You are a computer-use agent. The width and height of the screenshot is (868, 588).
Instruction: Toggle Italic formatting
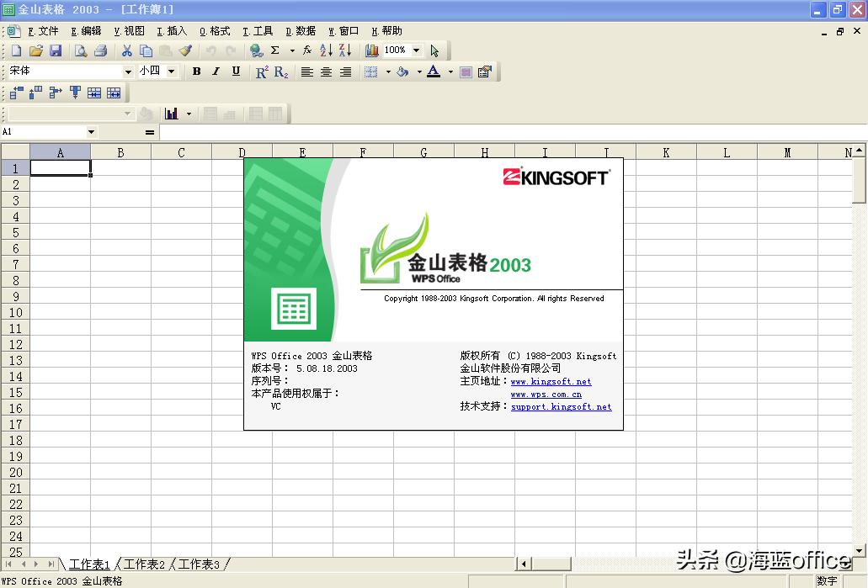tap(216, 72)
